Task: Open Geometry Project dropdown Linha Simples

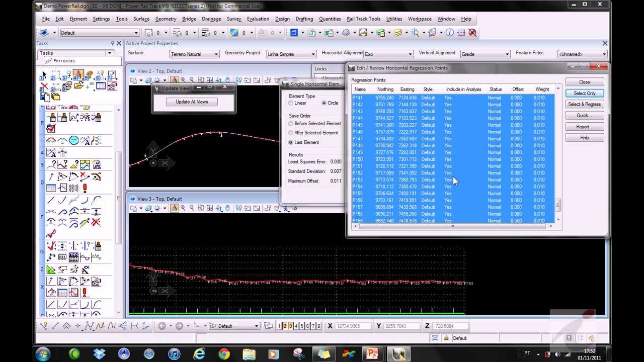Action: (291, 54)
